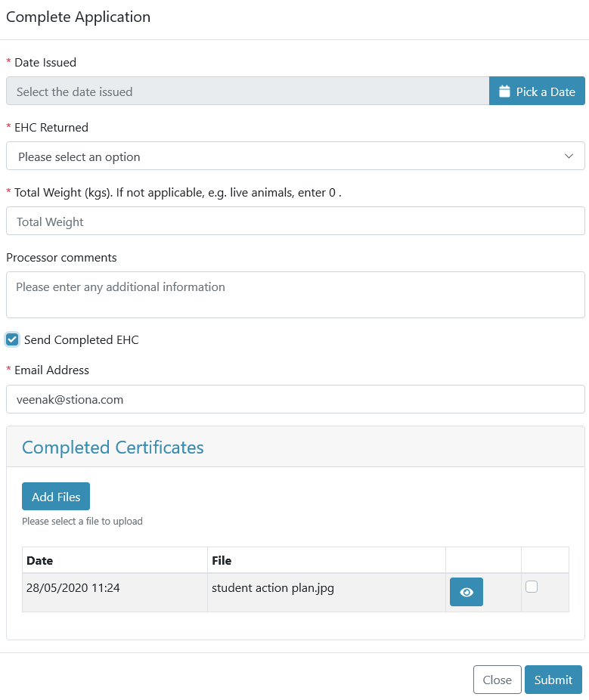The width and height of the screenshot is (589, 700).
Task: Open the EHC Returned dropdown
Action: coord(295,156)
